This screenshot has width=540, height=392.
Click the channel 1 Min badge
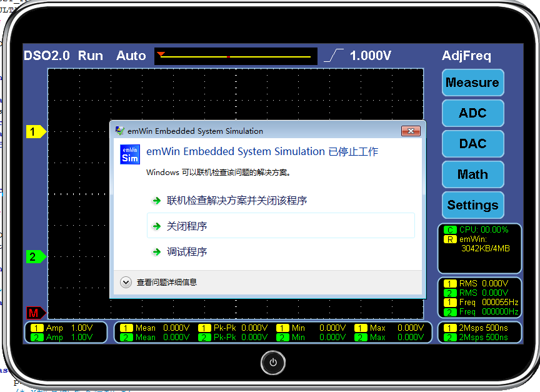pos(282,328)
